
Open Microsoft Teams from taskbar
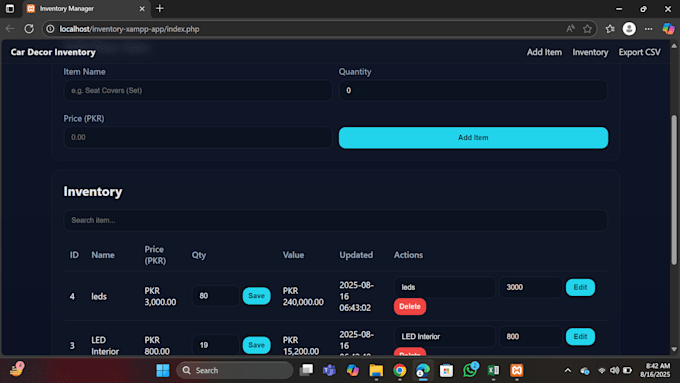(329, 370)
